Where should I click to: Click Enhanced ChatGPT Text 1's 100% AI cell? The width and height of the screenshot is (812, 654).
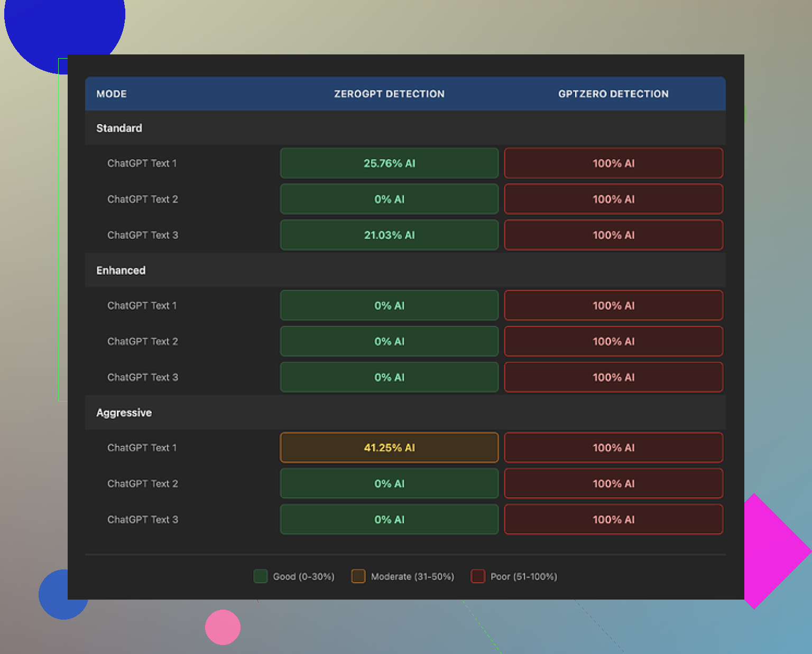coord(613,305)
